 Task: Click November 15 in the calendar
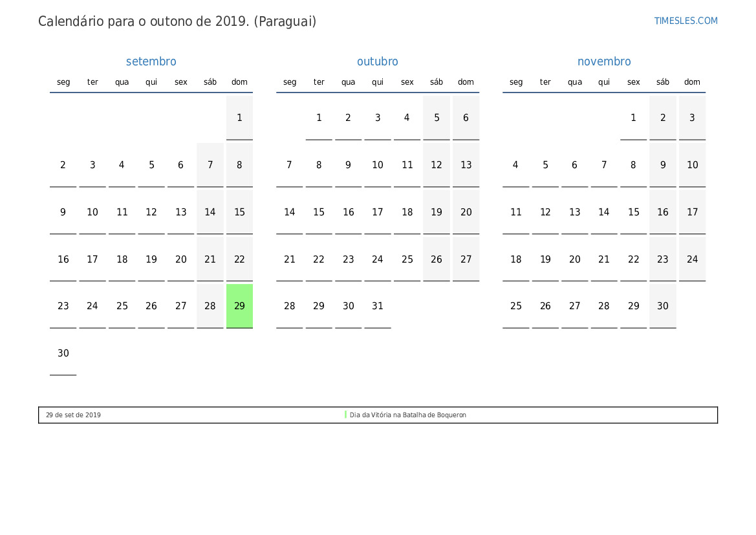[633, 212]
